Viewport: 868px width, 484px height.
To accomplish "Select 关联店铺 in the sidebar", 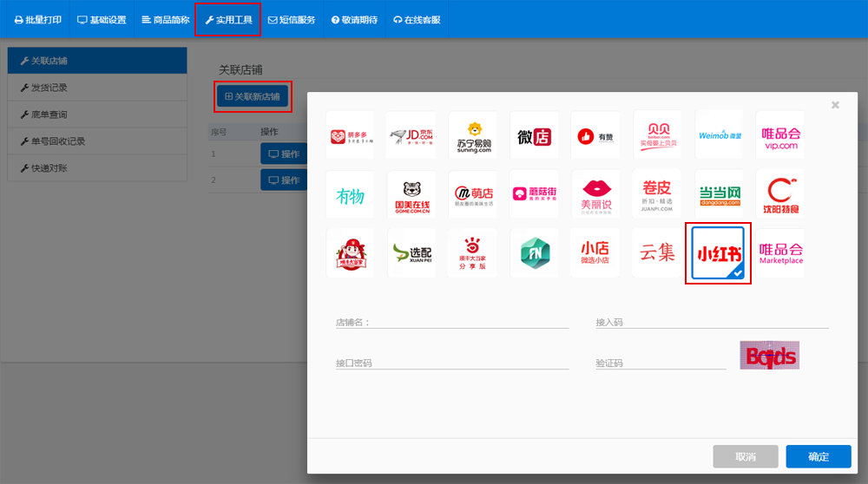I will click(97, 61).
